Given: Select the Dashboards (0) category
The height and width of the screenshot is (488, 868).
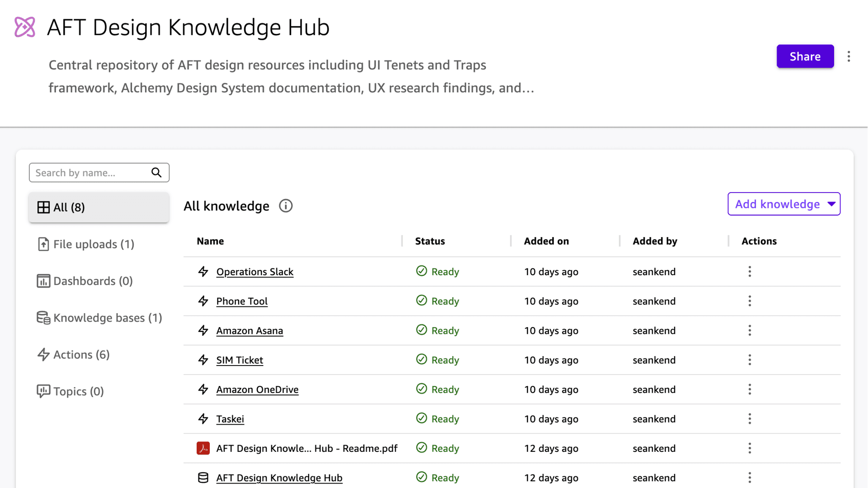Looking at the screenshot, I should [93, 281].
